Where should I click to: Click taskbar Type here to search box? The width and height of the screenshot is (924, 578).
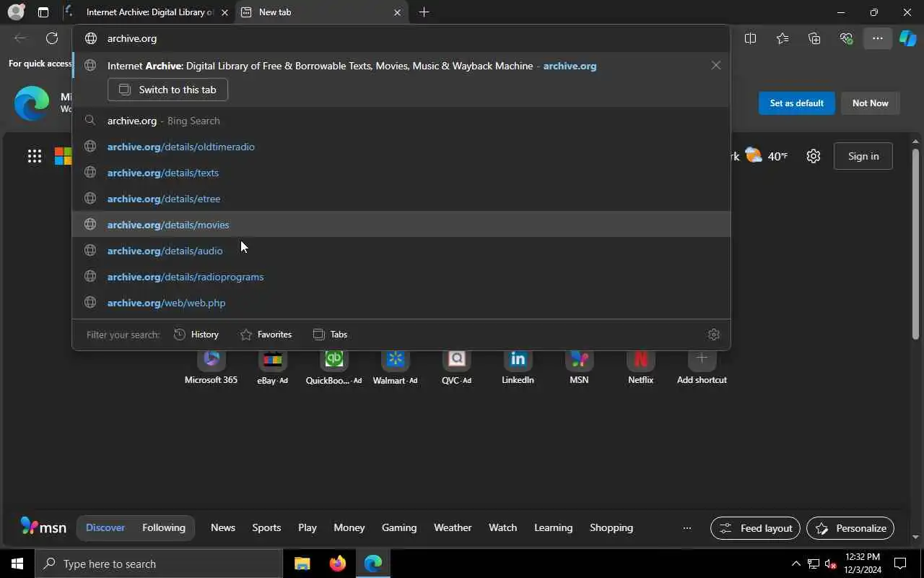point(159,564)
